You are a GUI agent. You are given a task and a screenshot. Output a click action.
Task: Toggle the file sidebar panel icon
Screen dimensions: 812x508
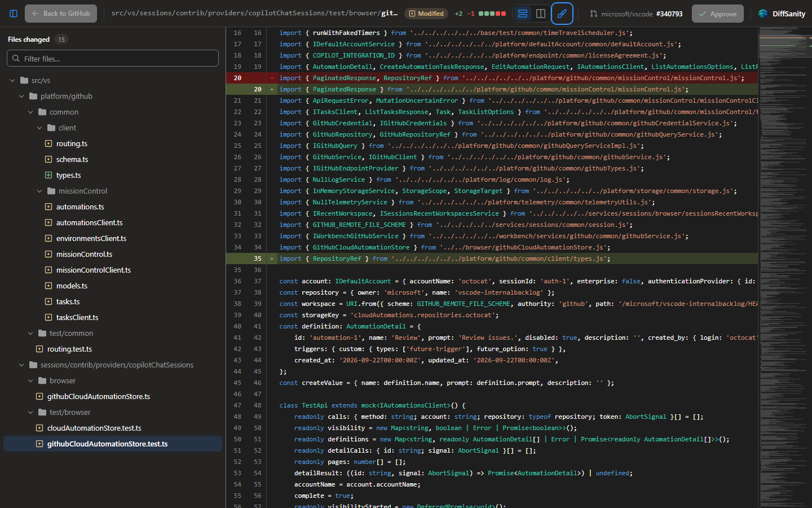[x=14, y=14]
